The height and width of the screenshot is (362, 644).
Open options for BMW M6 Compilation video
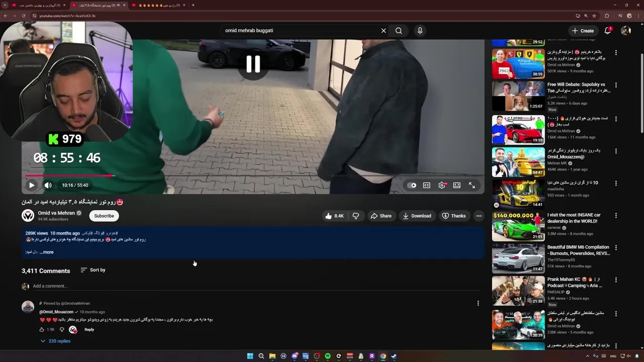point(616,247)
